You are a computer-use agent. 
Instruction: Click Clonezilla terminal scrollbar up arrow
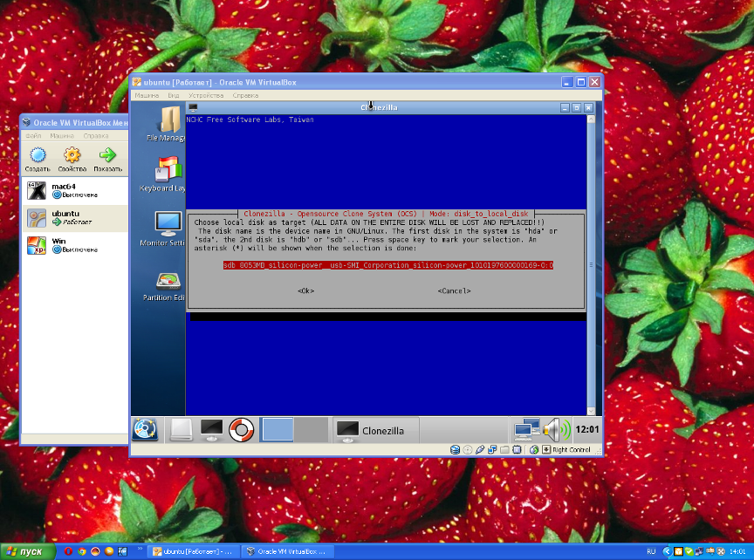[591, 120]
